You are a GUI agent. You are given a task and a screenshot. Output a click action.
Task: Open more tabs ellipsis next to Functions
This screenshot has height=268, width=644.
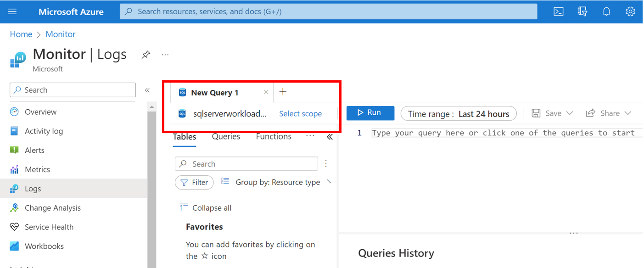[x=310, y=136]
